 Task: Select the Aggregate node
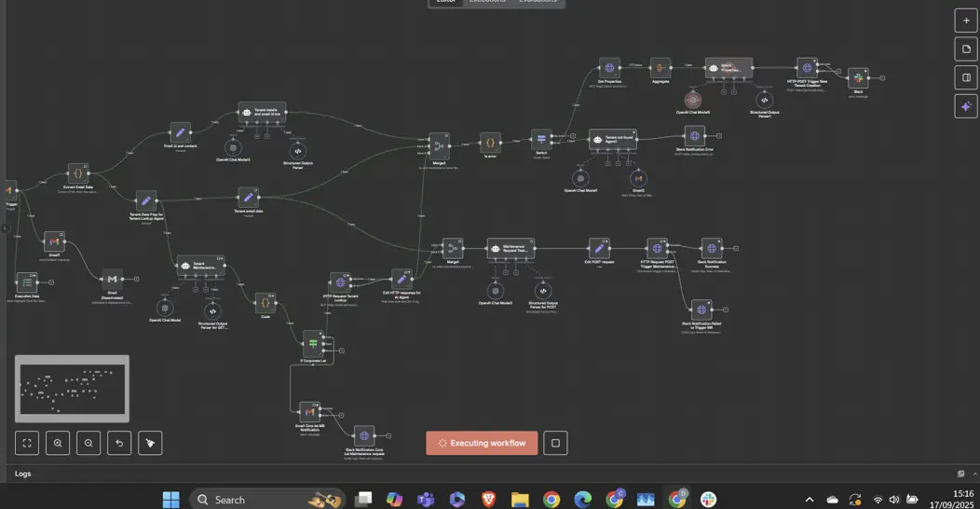click(660, 67)
